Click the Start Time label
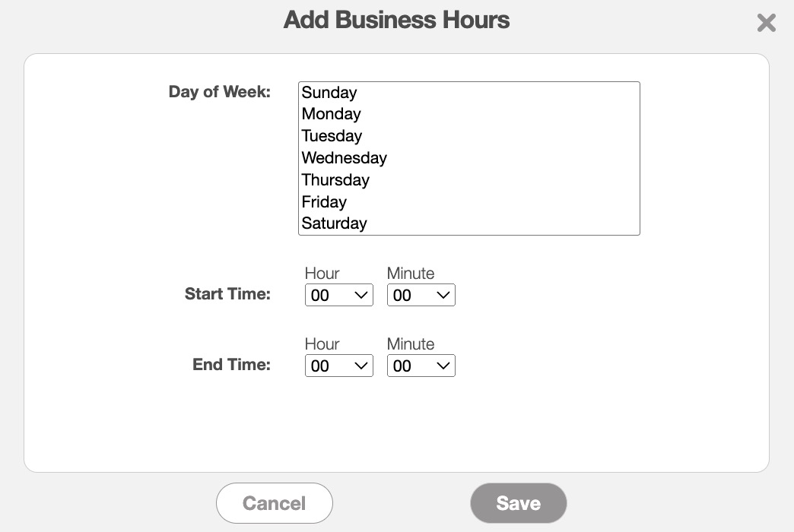 227,294
